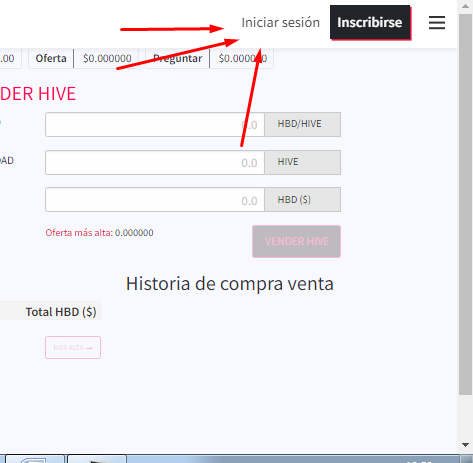This screenshot has width=473, height=463.
Task: Click the scrollbar down arrow
Action: tap(465, 445)
